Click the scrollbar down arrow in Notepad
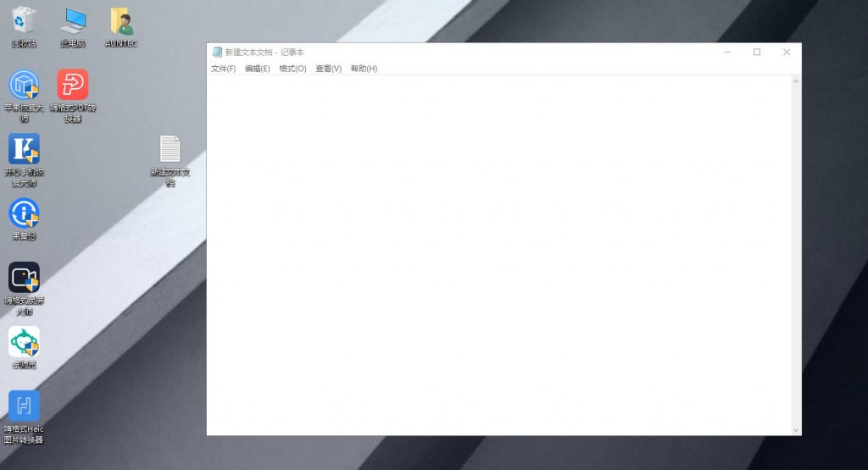This screenshot has width=868, height=470. tap(796, 429)
